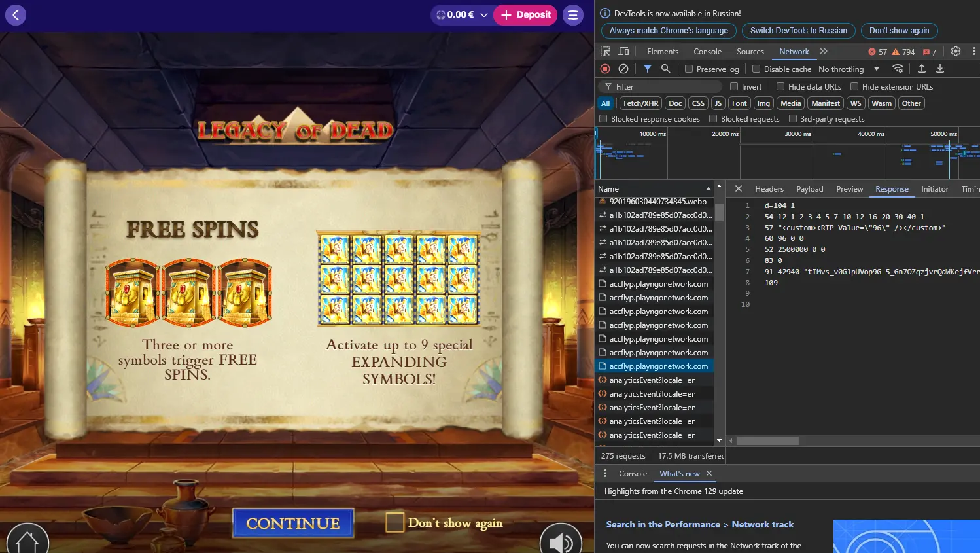Open network conditions wifi icon
This screenshot has width=980, height=553.
coord(898,69)
